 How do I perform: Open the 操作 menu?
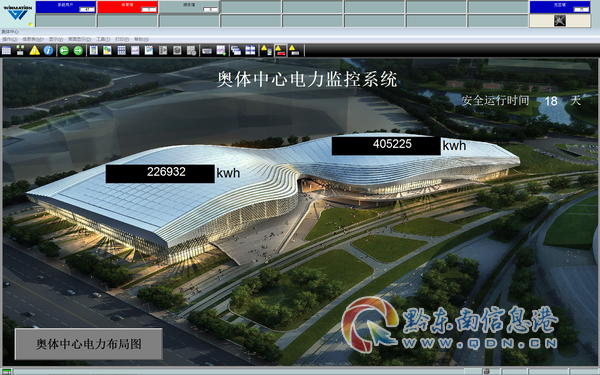coord(10,39)
